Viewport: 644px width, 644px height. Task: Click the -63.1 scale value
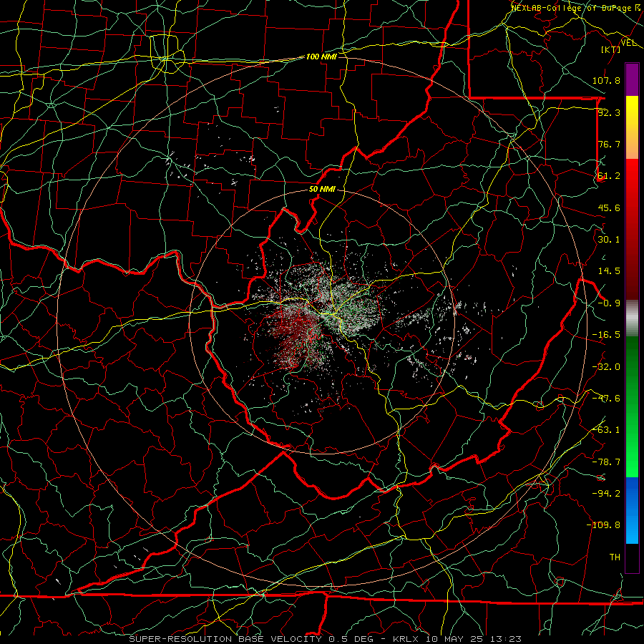pyautogui.click(x=606, y=430)
